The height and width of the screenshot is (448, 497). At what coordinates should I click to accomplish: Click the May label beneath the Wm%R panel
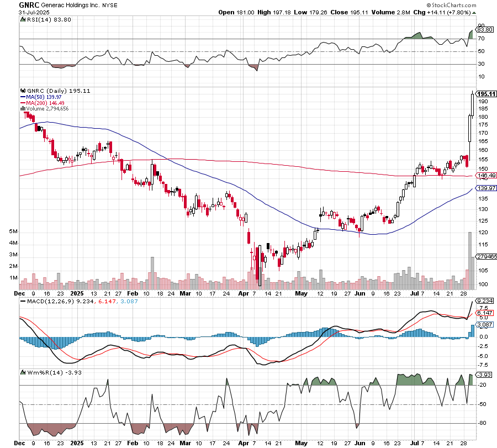(301, 443)
